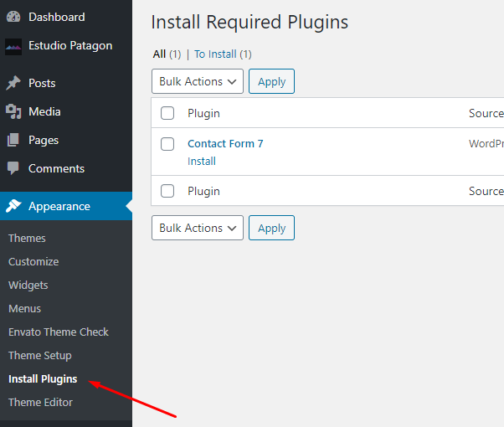This screenshot has width=504, height=427.
Task: Click the Comments speech bubble icon
Action: (x=13, y=168)
